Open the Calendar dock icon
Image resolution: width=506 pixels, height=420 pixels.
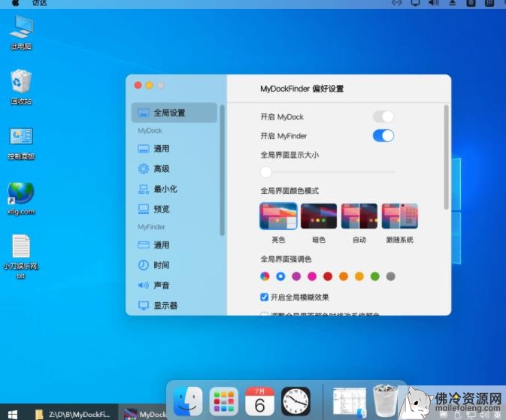point(259,402)
